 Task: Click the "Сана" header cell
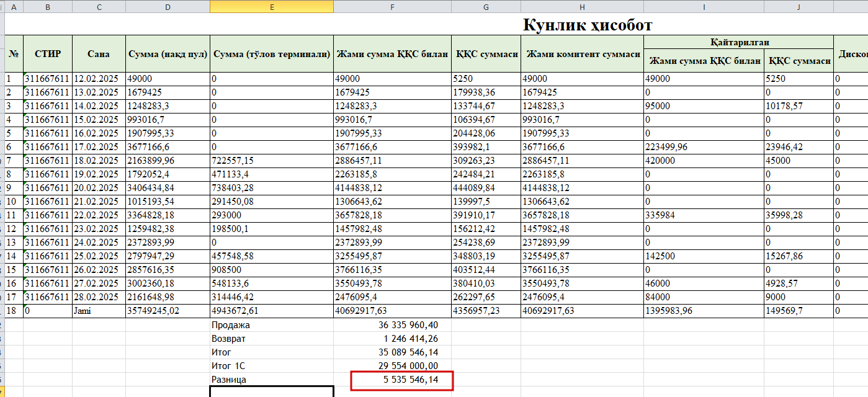pyautogui.click(x=99, y=54)
